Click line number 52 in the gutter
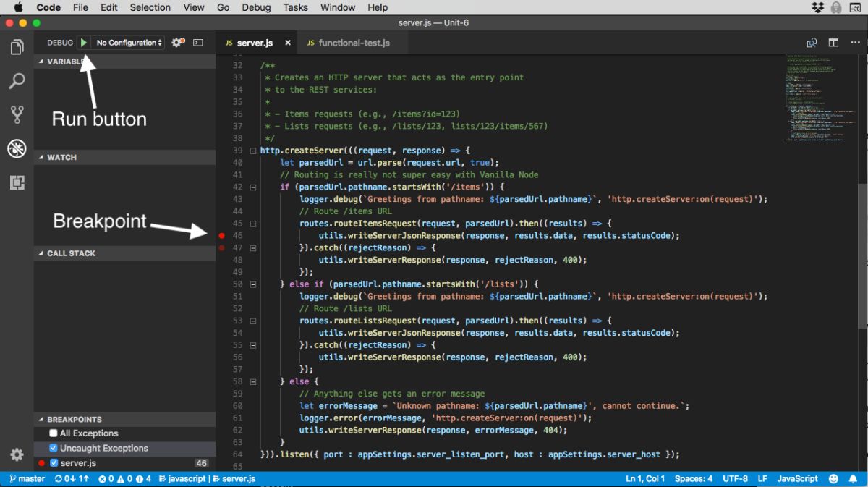This screenshot has width=868, height=487. point(238,308)
